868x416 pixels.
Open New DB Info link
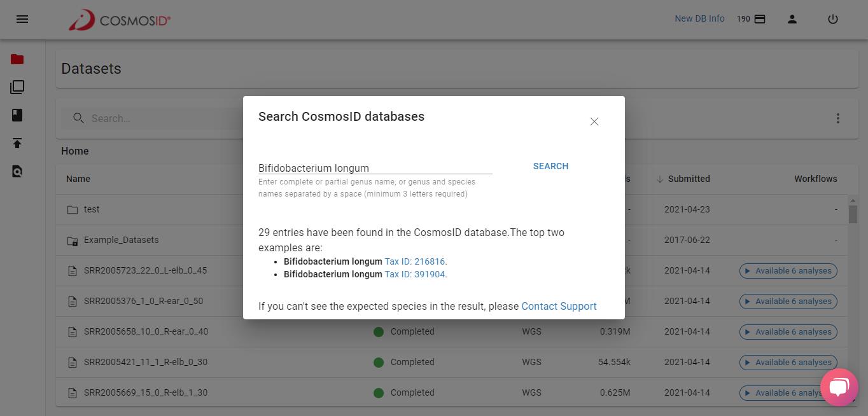point(699,18)
